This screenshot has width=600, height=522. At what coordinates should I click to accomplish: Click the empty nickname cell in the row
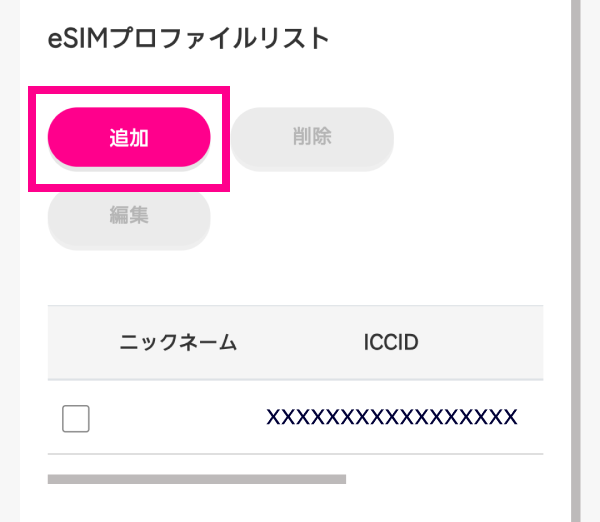pyautogui.click(x=178, y=418)
